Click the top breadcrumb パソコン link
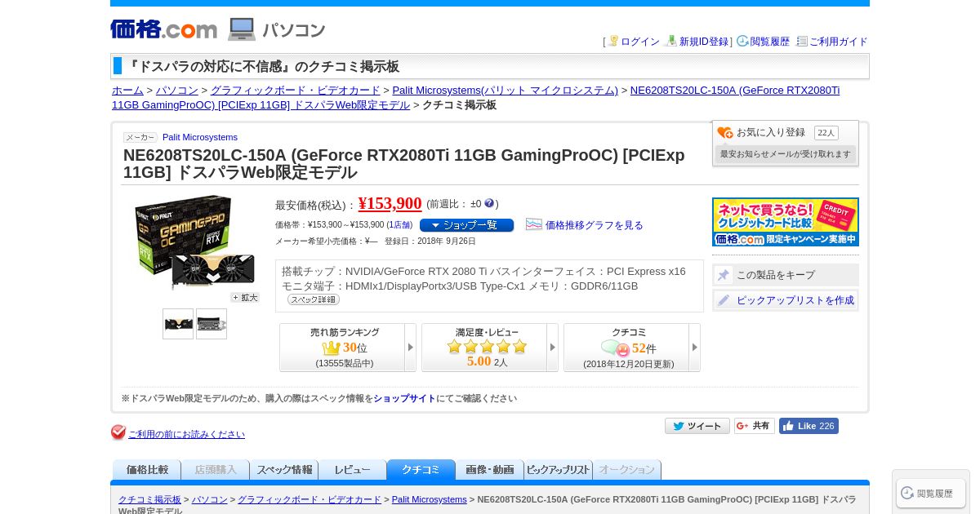The width and height of the screenshot is (980, 514). pos(177,91)
